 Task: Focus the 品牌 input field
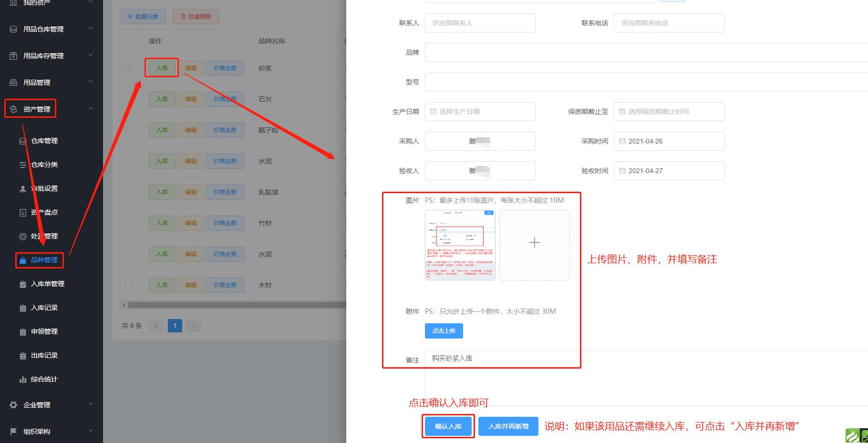click(646, 52)
